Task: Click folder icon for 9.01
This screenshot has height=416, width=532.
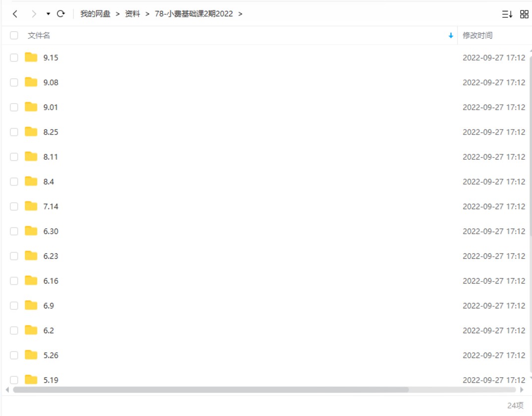Action: pos(31,107)
